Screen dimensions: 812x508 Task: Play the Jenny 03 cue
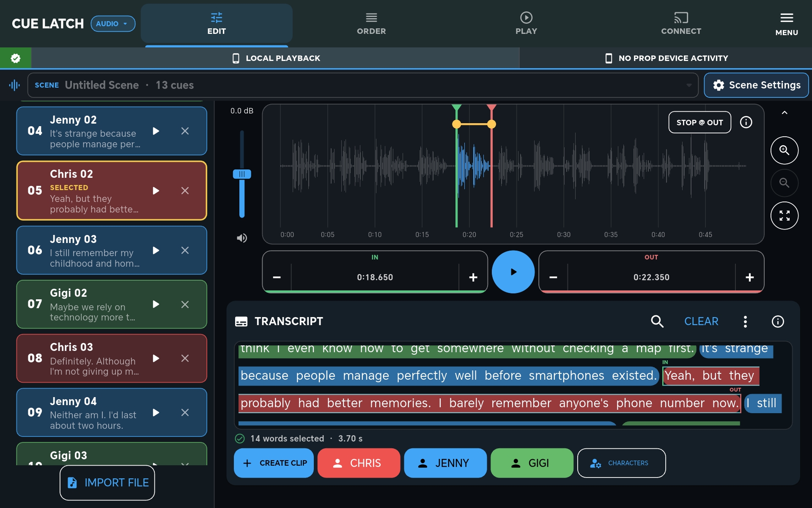[156, 251]
